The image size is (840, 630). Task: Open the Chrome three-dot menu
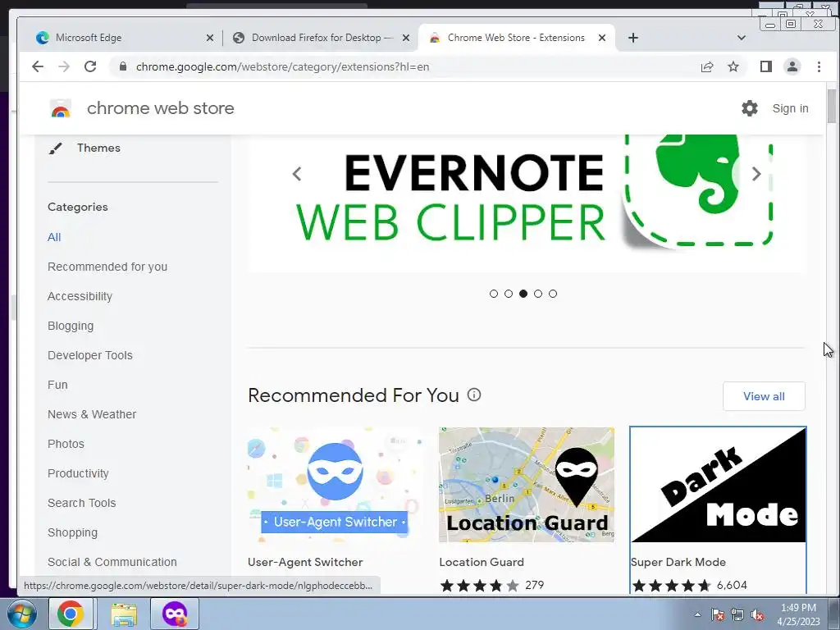click(x=819, y=66)
